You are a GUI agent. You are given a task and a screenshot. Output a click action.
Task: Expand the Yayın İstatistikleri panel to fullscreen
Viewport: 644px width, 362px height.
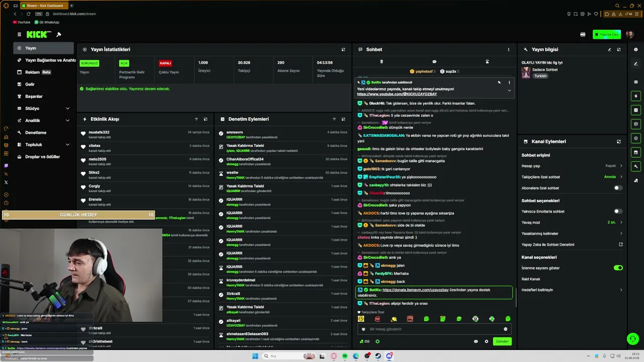[x=344, y=50]
